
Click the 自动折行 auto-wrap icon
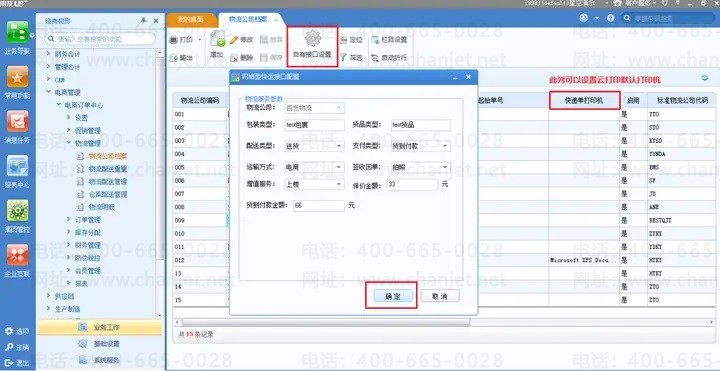pyautogui.click(x=375, y=58)
